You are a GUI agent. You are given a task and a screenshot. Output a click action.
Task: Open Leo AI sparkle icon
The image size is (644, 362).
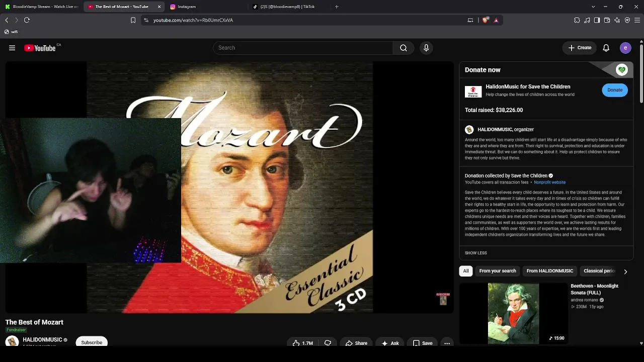pos(617,20)
